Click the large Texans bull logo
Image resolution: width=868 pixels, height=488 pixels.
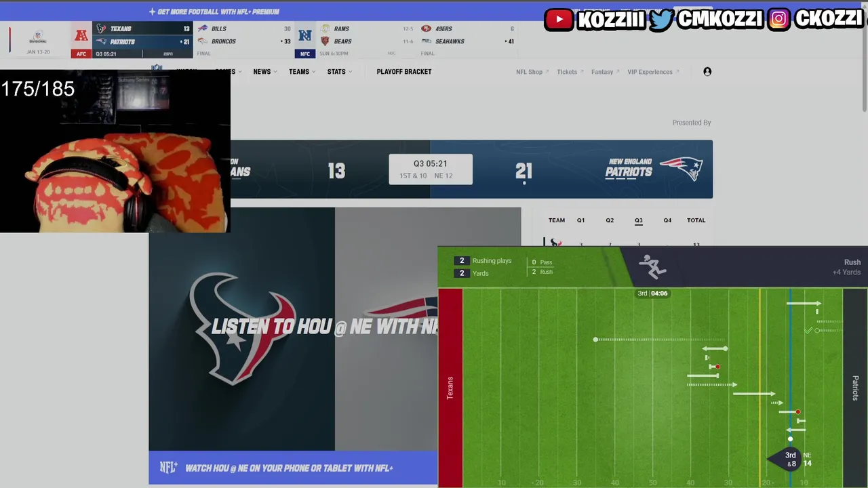(x=241, y=328)
